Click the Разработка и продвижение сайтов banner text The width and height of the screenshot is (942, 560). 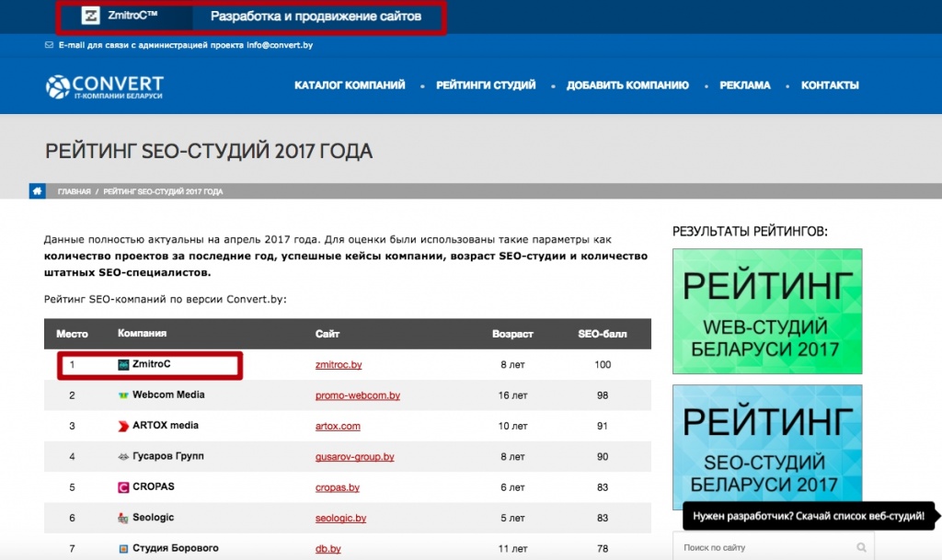(x=316, y=17)
